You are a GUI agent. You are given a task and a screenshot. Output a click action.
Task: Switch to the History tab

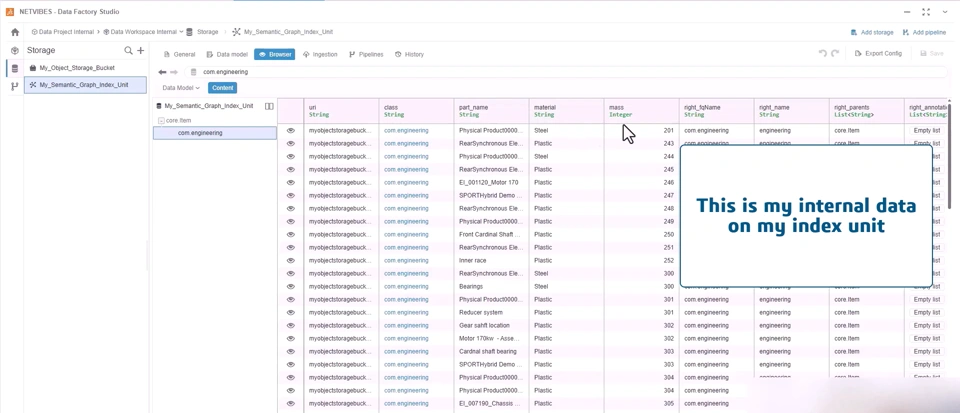coord(409,54)
